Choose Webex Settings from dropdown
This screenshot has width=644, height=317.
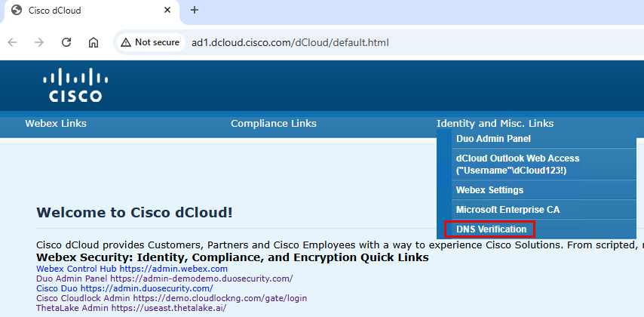tap(489, 190)
